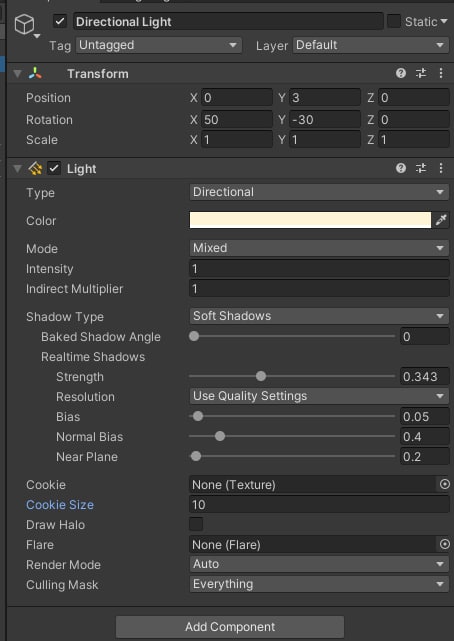Open Flare object picker circle
This screenshot has width=454, height=641.
(445, 544)
